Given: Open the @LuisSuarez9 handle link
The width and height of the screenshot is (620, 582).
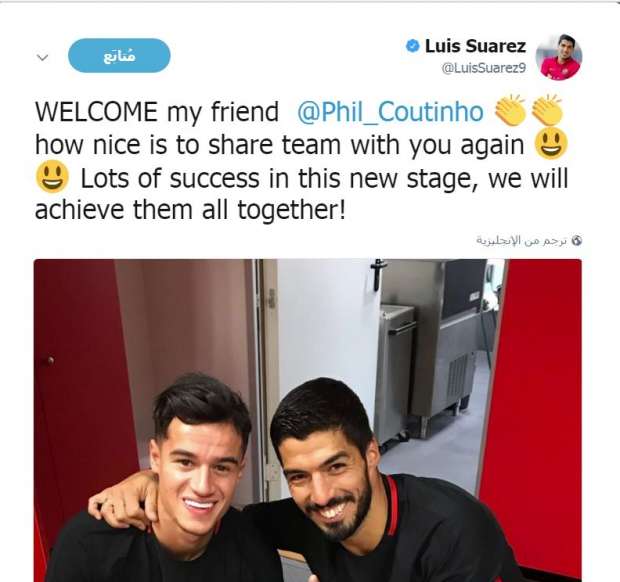Looking at the screenshot, I should (484, 68).
